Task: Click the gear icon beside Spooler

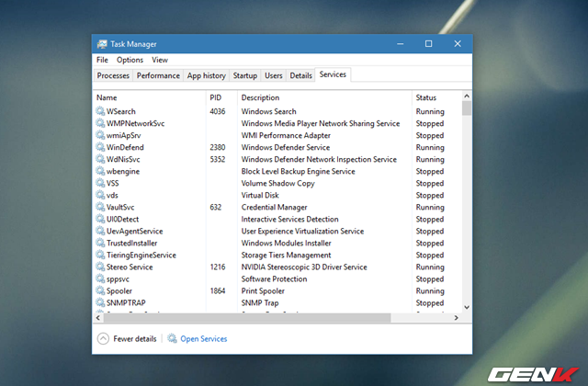Action: (x=100, y=290)
